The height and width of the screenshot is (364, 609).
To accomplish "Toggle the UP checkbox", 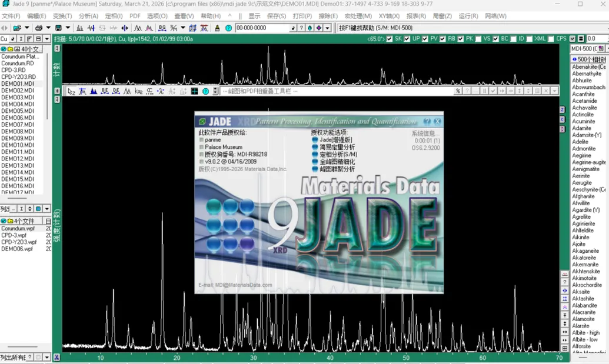I will coord(407,39).
